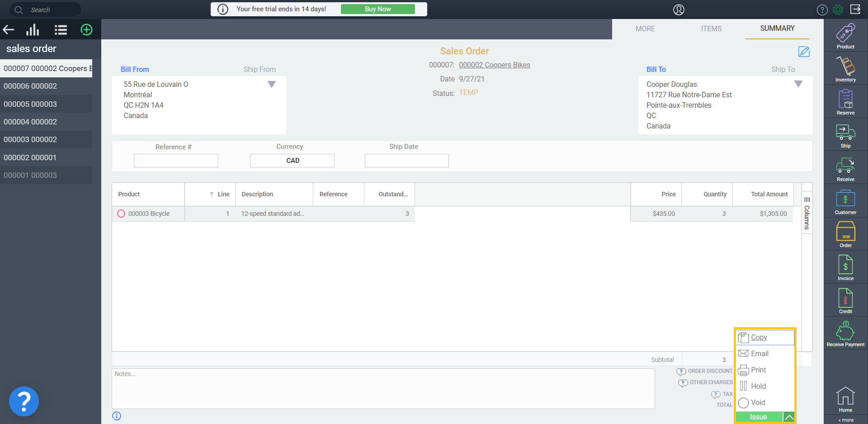
Task: Click the Other Charges help icon
Action: coord(683,383)
